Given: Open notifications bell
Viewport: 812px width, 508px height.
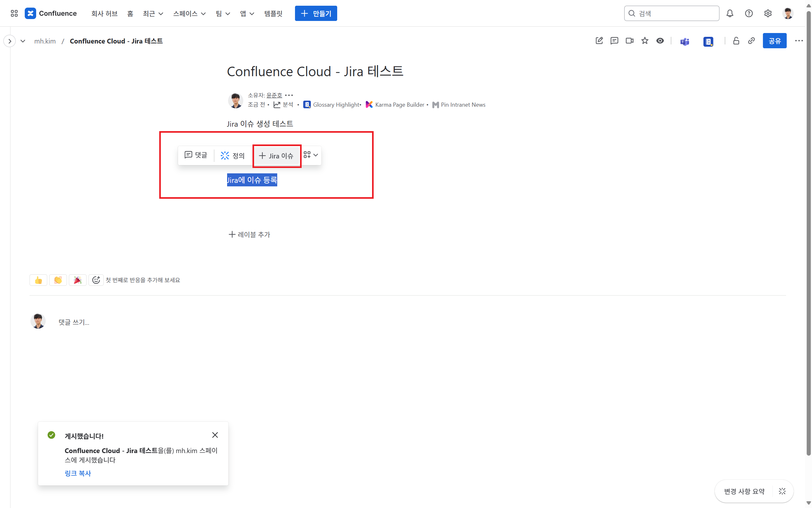Looking at the screenshot, I should (730, 13).
